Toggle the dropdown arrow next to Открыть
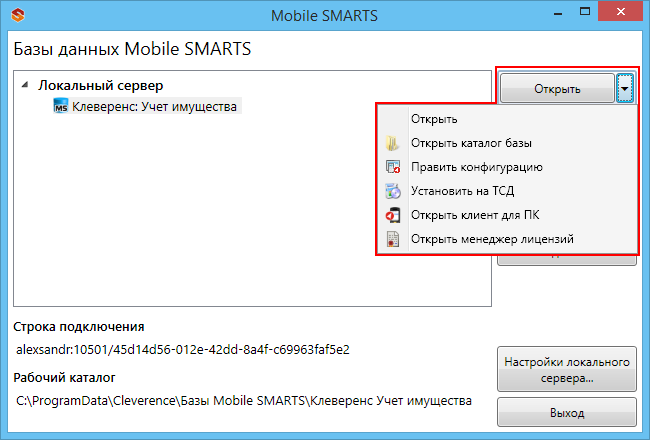 coord(625,88)
